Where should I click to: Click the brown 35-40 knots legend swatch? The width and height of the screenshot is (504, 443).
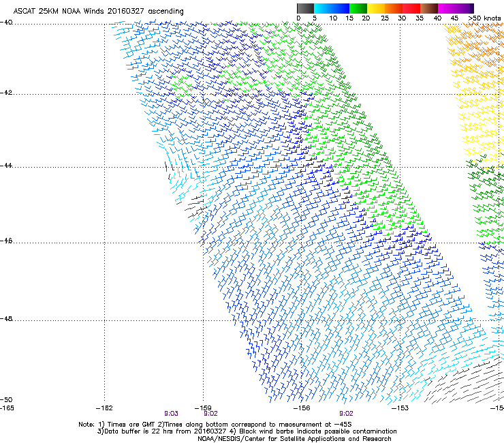(429, 8)
